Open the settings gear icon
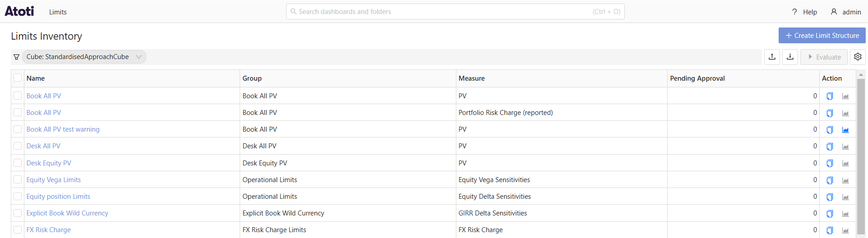The image size is (868, 238). [x=858, y=57]
